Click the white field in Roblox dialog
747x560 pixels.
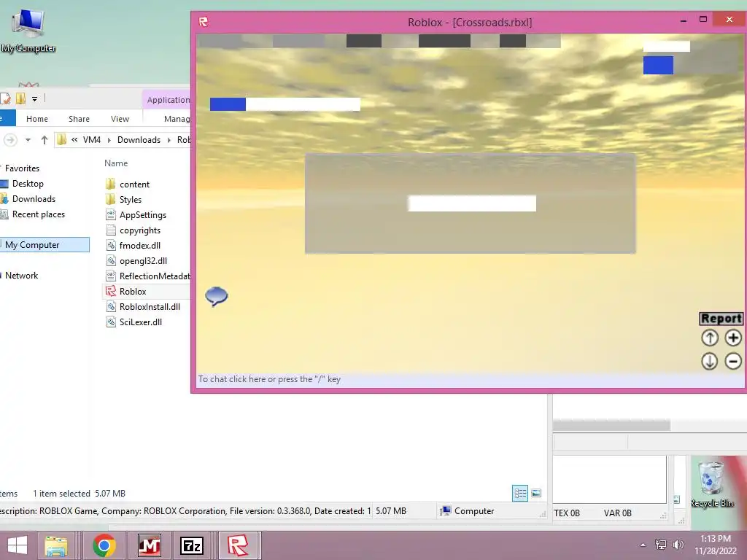click(x=472, y=203)
